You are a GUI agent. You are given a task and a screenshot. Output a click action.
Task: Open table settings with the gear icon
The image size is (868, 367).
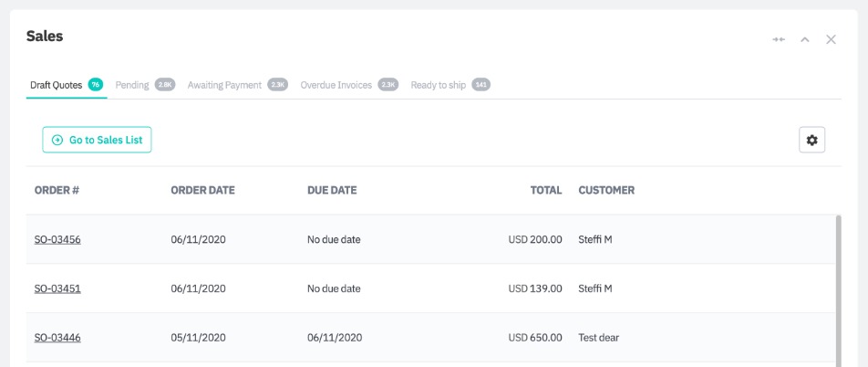[811, 140]
